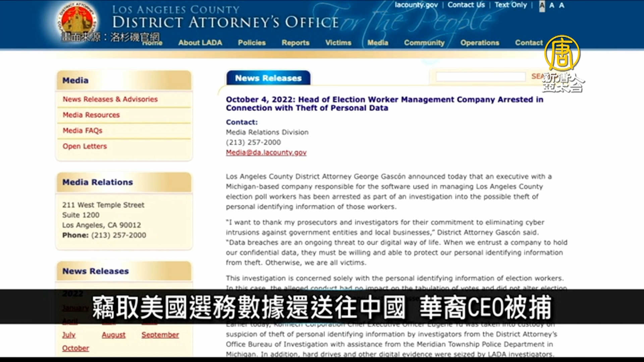
Task: Select the News Releases content tab
Action: pyautogui.click(x=268, y=78)
